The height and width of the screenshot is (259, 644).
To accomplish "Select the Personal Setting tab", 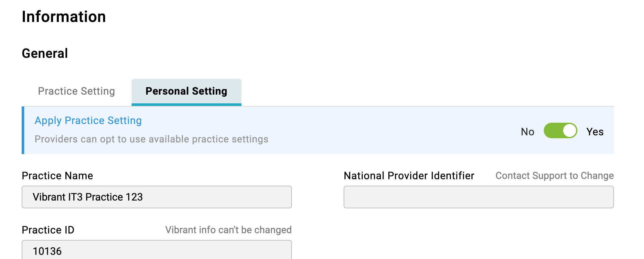I will click(x=186, y=91).
